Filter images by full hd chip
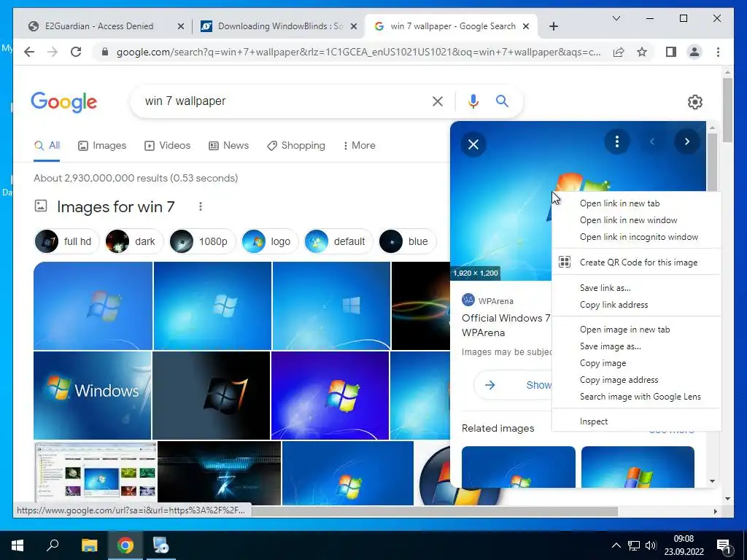This screenshot has height=560, width=747. pyautogui.click(x=66, y=241)
